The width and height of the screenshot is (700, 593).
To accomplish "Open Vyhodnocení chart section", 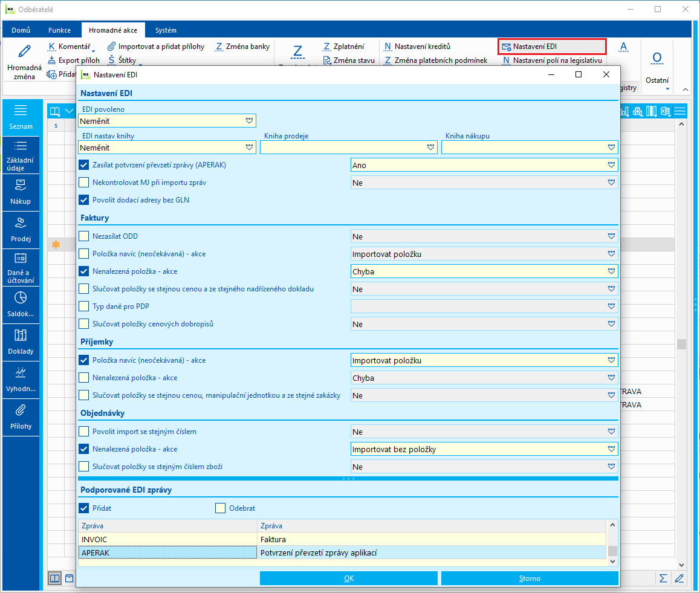I will pos(21,380).
